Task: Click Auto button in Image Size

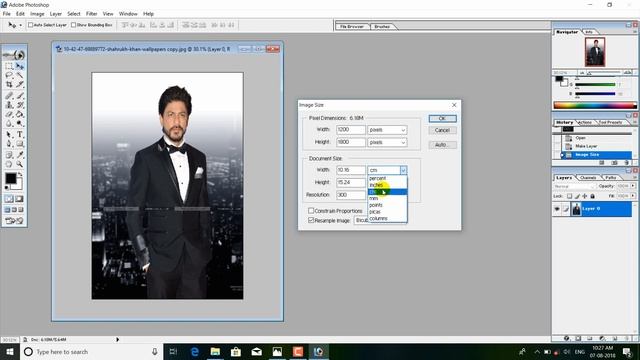Action: 442,145
